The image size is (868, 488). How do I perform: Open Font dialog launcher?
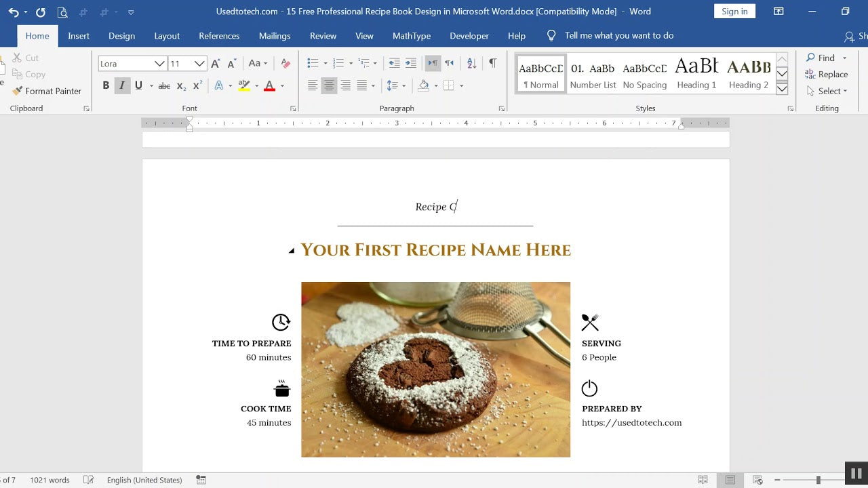(293, 108)
